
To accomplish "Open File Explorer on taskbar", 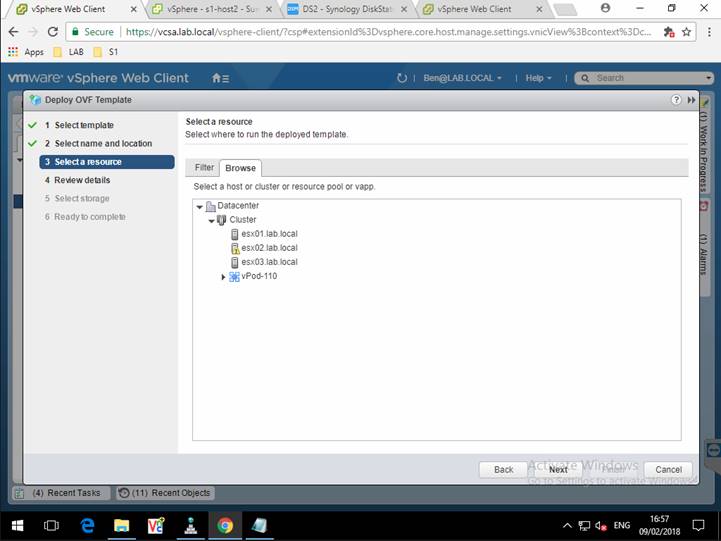I will point(121,525).
